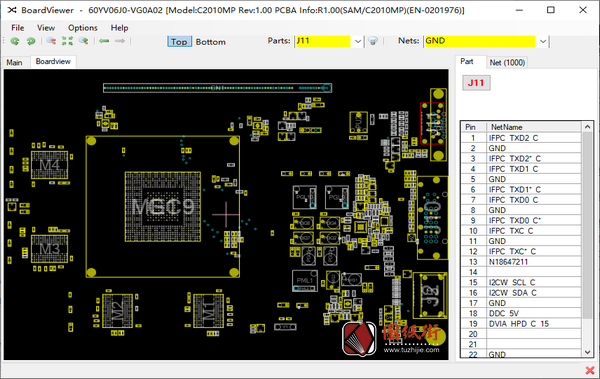Click the gray forward arrow icon
Viewport: 600px width, 379px height.
[x=120, y=41]
